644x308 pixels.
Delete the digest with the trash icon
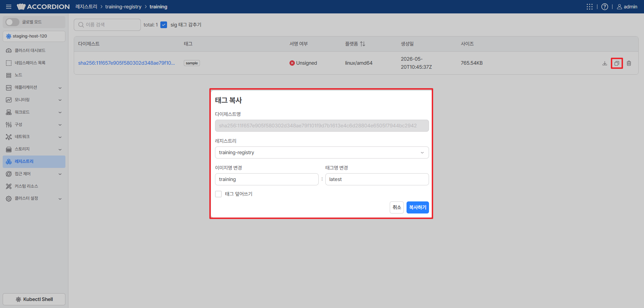click(629, 63)
